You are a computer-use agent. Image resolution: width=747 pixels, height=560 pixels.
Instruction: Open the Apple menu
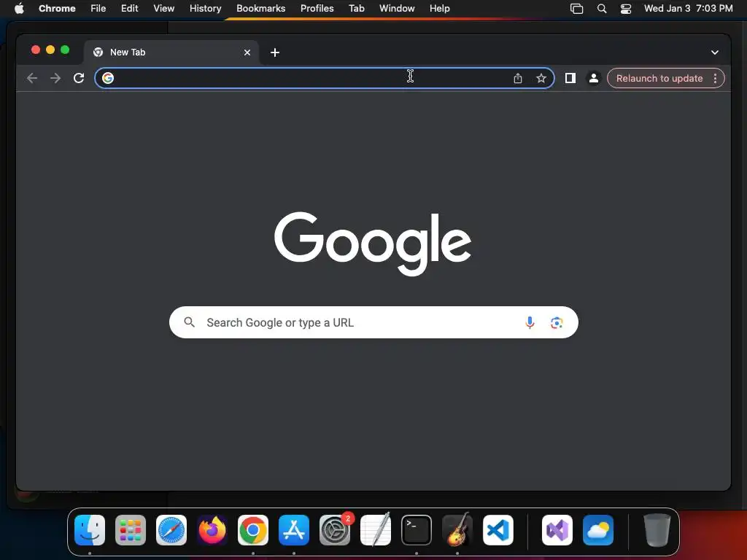point(19,8)
